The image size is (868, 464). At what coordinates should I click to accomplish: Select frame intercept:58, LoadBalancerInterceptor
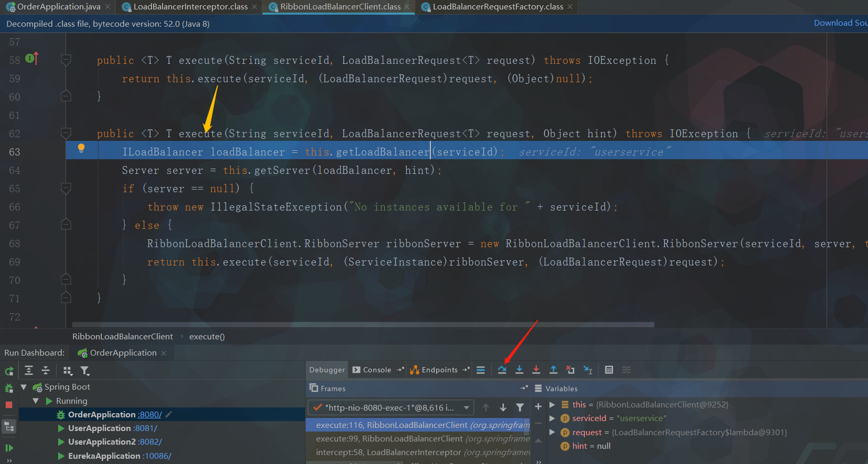click(x=418, y=452)
